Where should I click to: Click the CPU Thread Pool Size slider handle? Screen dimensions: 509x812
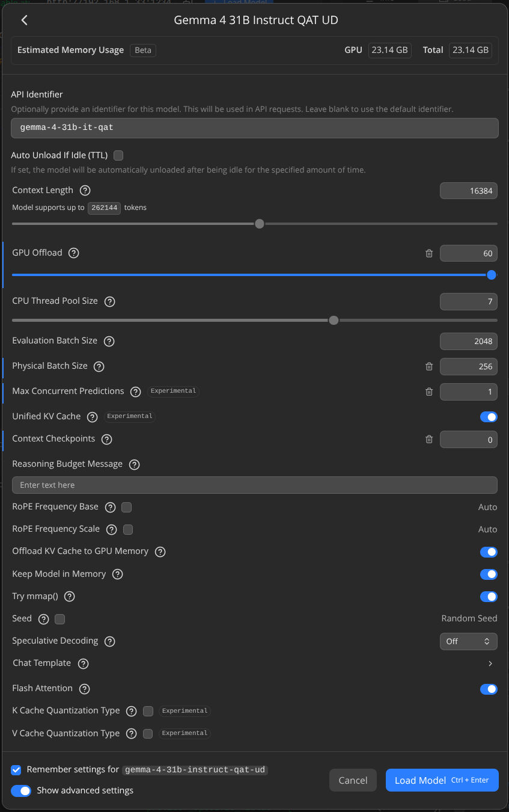[x=334, y=320]
